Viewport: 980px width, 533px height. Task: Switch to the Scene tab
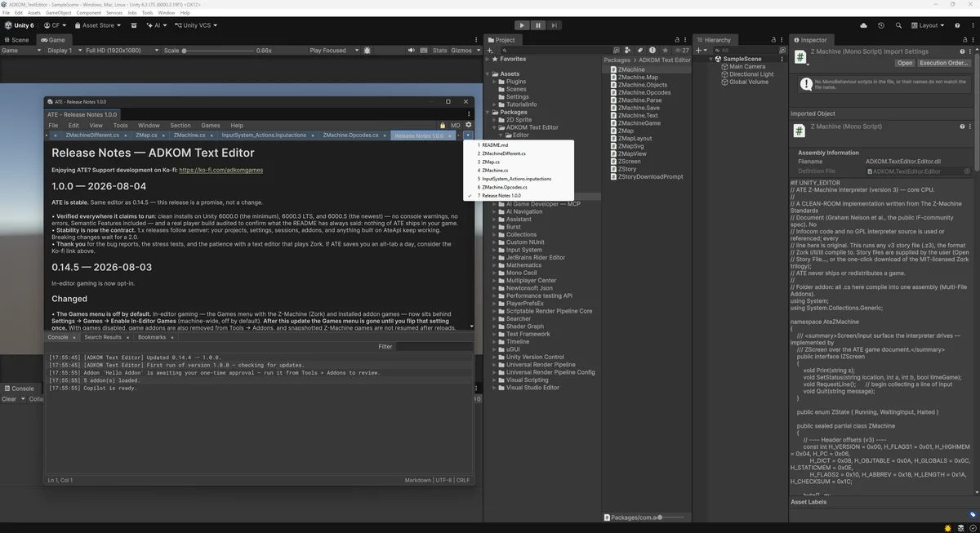pyautogui.click(x=16, y=40)
